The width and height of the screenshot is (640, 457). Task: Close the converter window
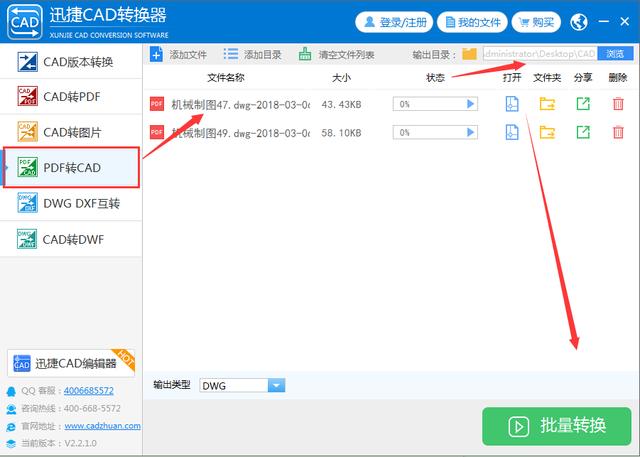pyautogui.click(x=624, y=21)
